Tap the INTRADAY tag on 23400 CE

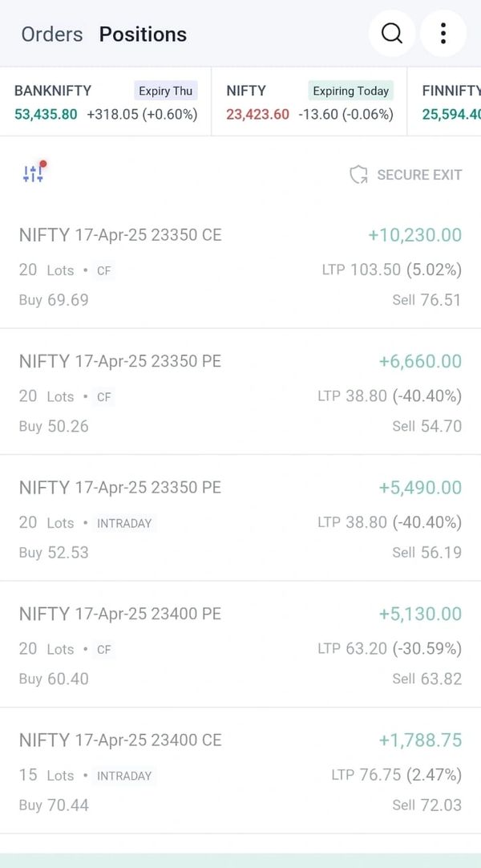pos(124,776)
